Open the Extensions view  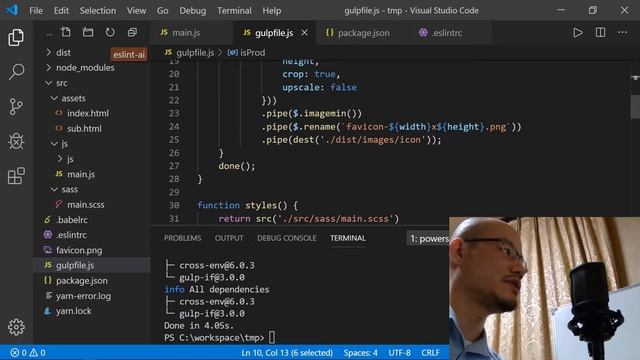tap(16, 176)
